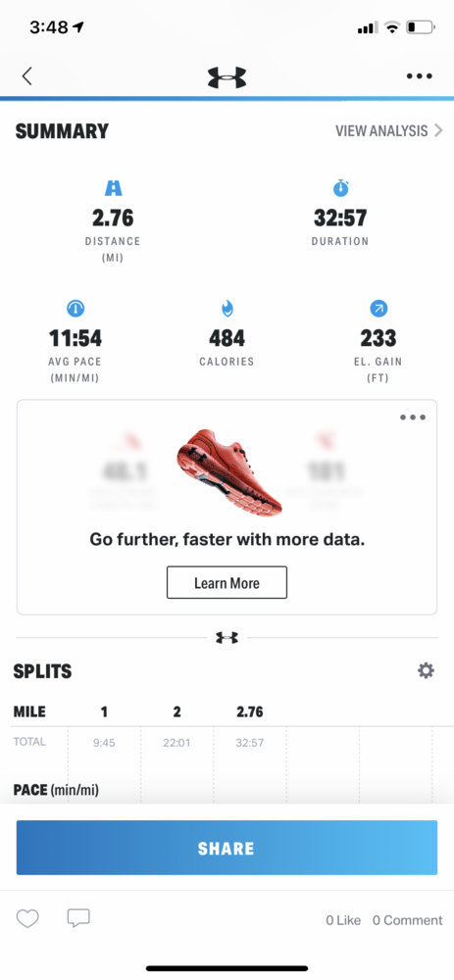Tap the calories flame icon
Screen dimensions: 454x980
click(227, 308)
